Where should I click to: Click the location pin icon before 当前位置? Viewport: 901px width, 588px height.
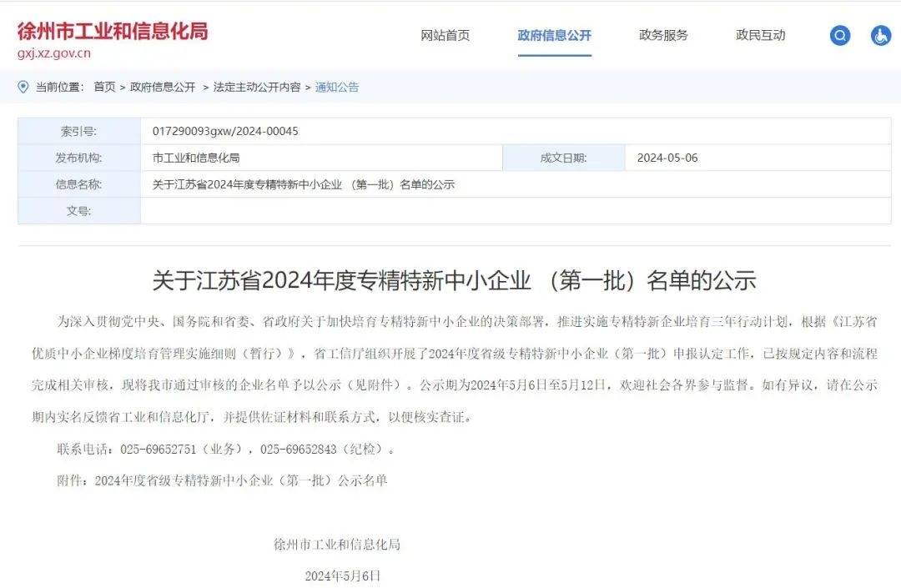23,87
